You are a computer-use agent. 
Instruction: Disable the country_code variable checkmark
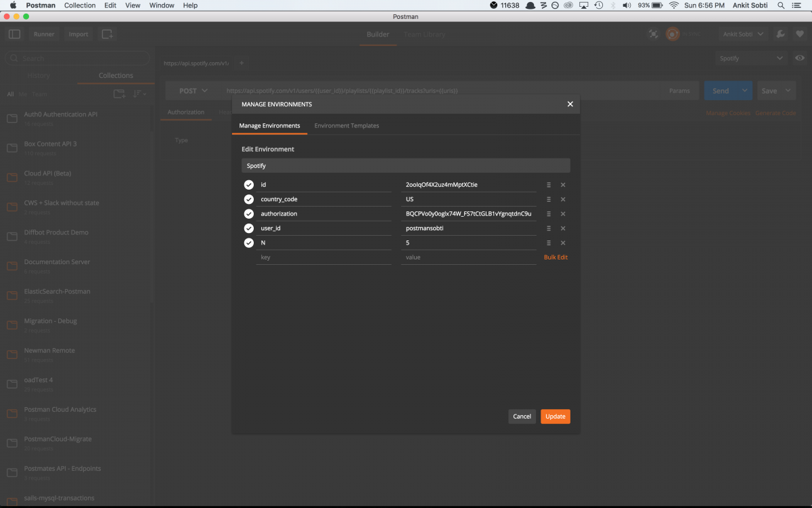[x=248, y=199]
